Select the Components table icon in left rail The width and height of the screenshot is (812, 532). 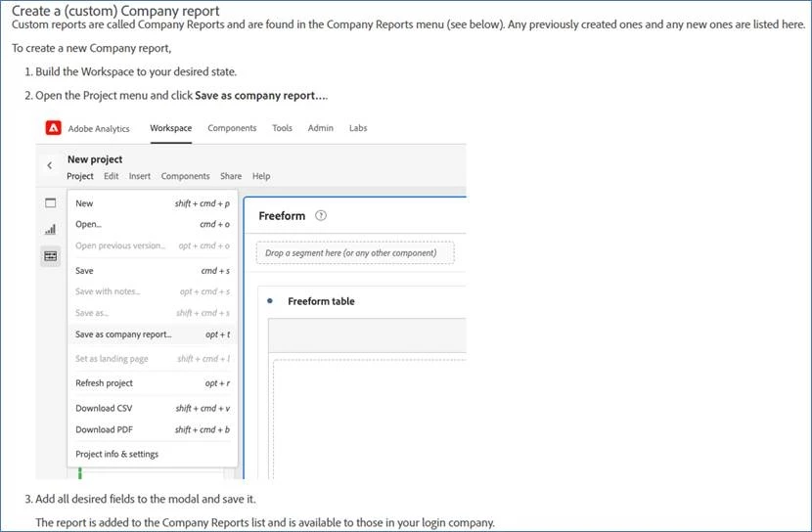(50, 256)
